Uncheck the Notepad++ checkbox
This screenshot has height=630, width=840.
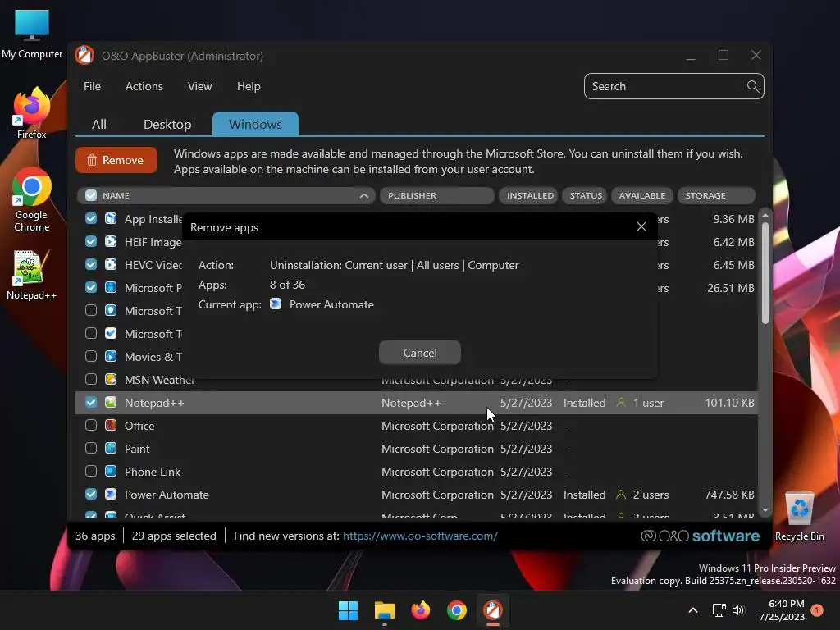[x=91, y=402]
